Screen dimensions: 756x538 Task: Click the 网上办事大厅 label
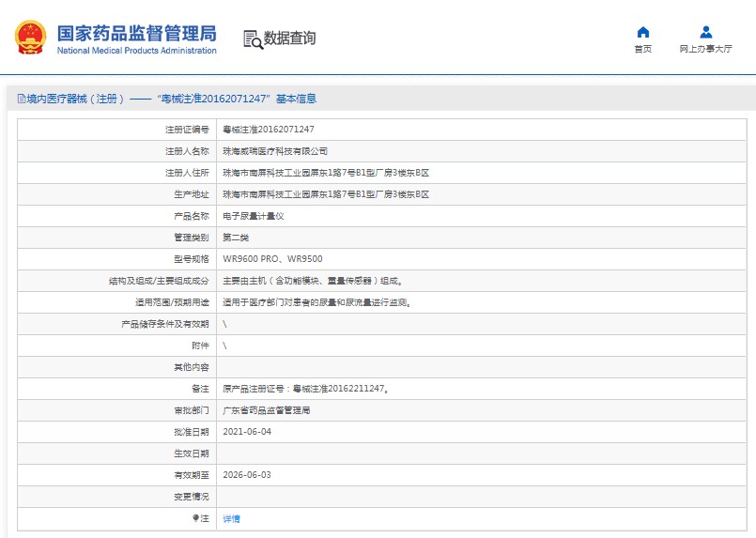[x=705, y=49]
